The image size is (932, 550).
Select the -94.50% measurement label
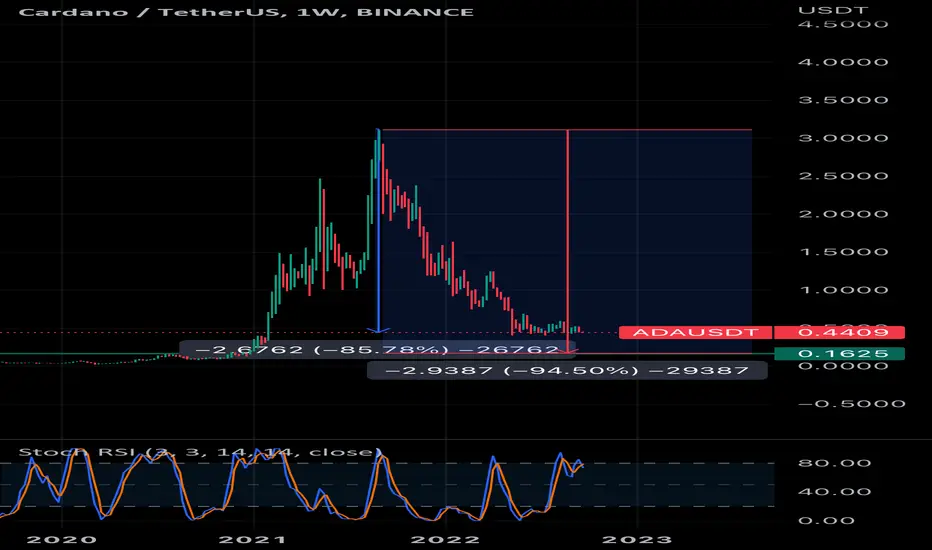(567, 370)
